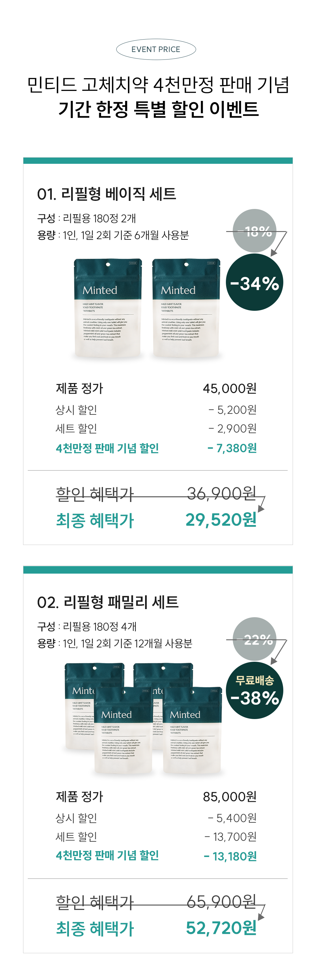Click the final price 52,720원
Image resolution: width=312 pixels, height=980 pixels.
221,928
